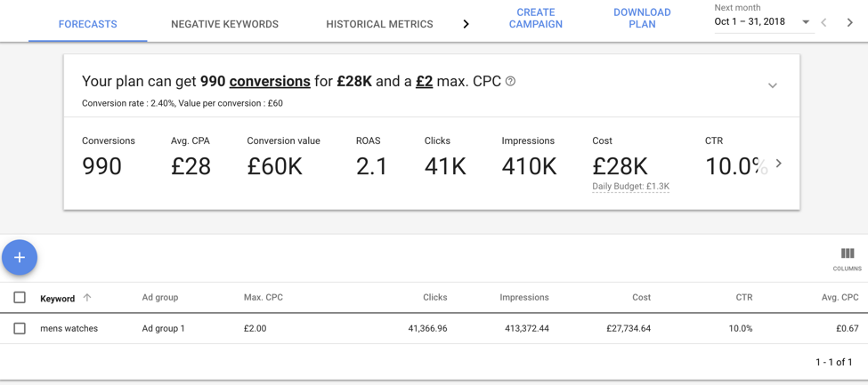Click the Create Campaign button

click(x=535, y=19)
